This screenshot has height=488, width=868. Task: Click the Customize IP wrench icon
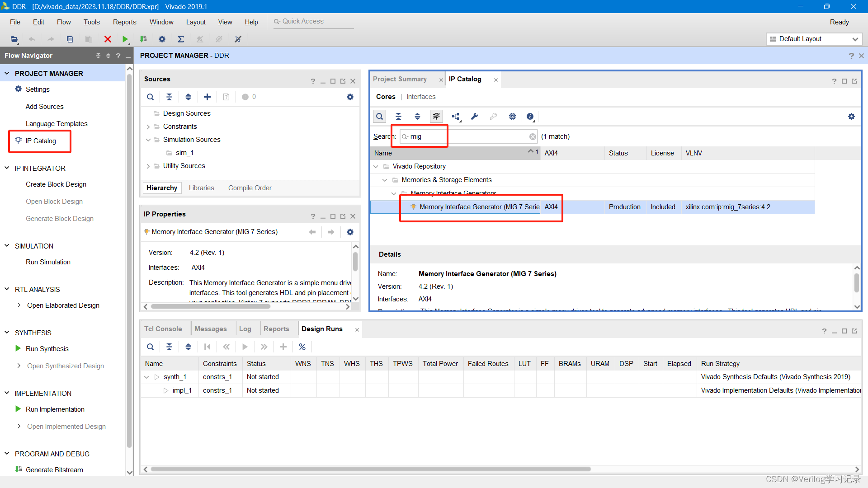click(x=474, y=117)
